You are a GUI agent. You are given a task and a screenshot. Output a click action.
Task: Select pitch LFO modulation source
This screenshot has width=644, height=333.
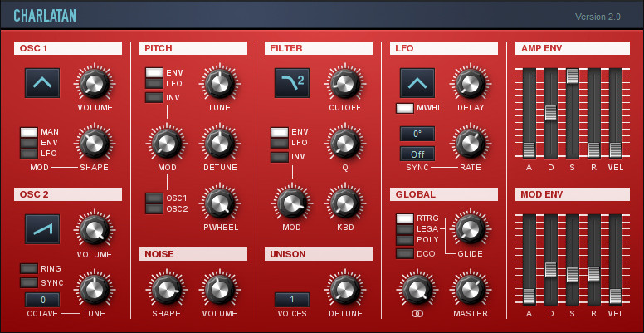click(x=154, y=83)
